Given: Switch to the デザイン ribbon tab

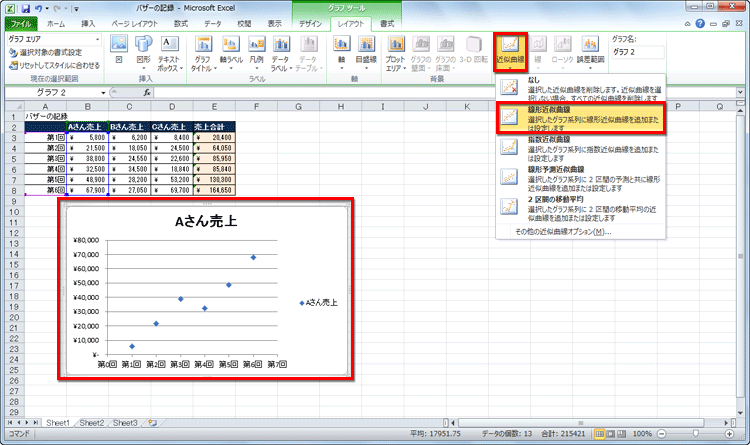Looking at the screenshot, I should 310,22.
